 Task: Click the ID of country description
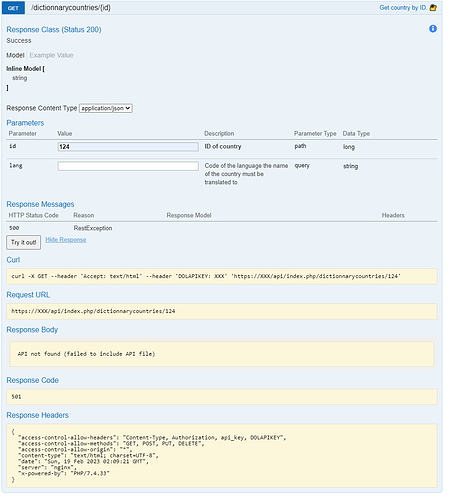pyautogui.click(x=223, y=146)
